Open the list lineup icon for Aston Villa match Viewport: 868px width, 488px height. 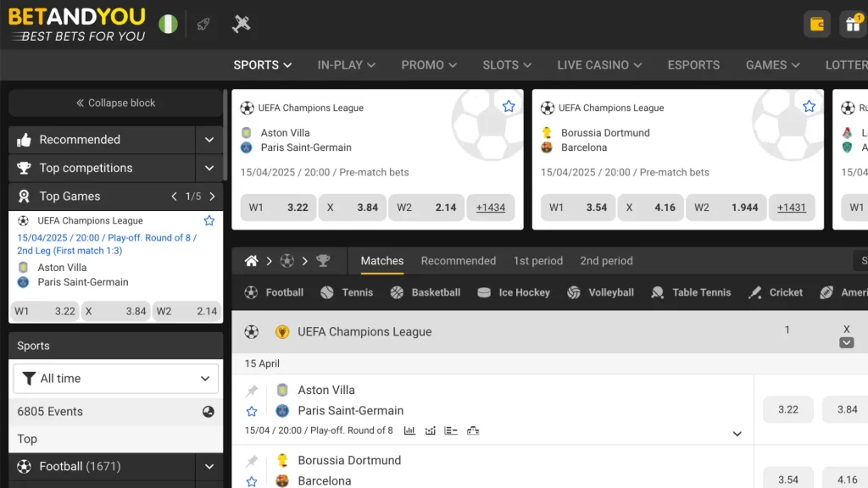[x=451, y=430]
